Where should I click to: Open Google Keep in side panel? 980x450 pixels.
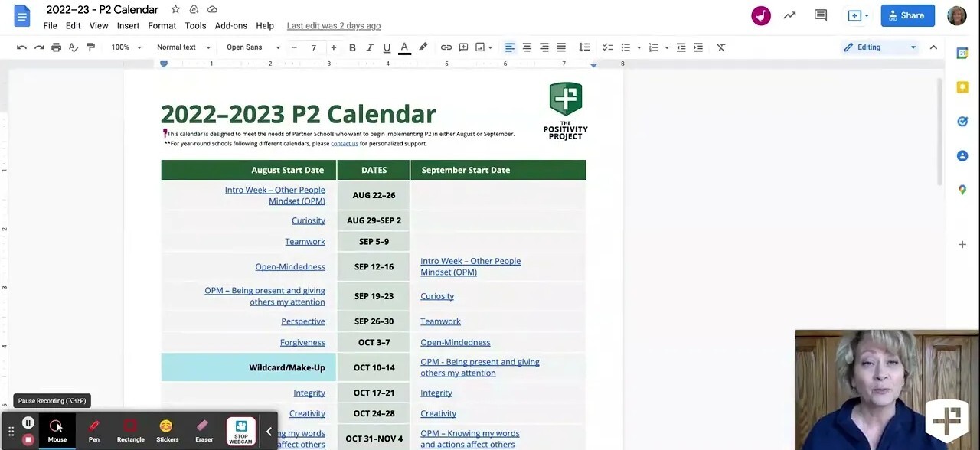(x=962, y=87)
